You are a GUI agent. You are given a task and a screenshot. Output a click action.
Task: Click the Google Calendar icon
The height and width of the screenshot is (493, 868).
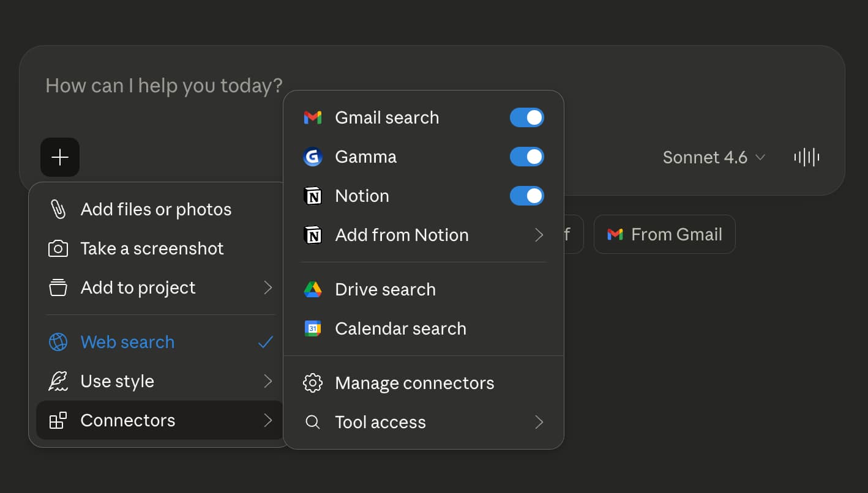(313, 328)
